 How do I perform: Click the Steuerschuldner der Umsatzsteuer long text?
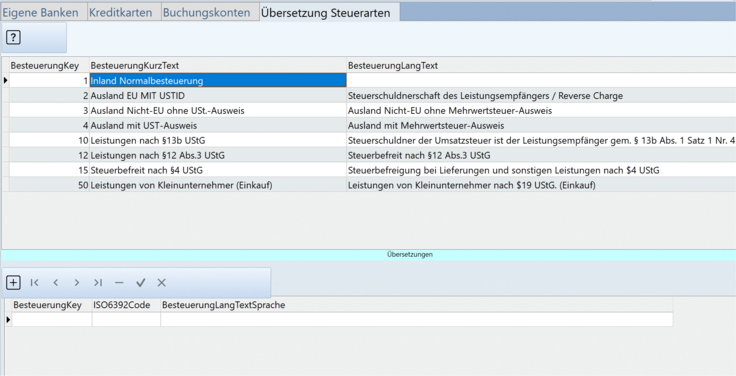[x=541, y=140]
